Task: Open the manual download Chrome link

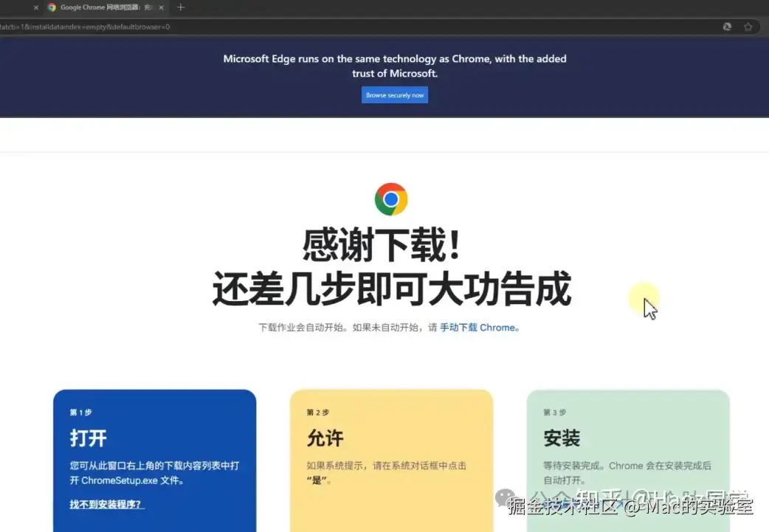Action: (x=479, y=328)
